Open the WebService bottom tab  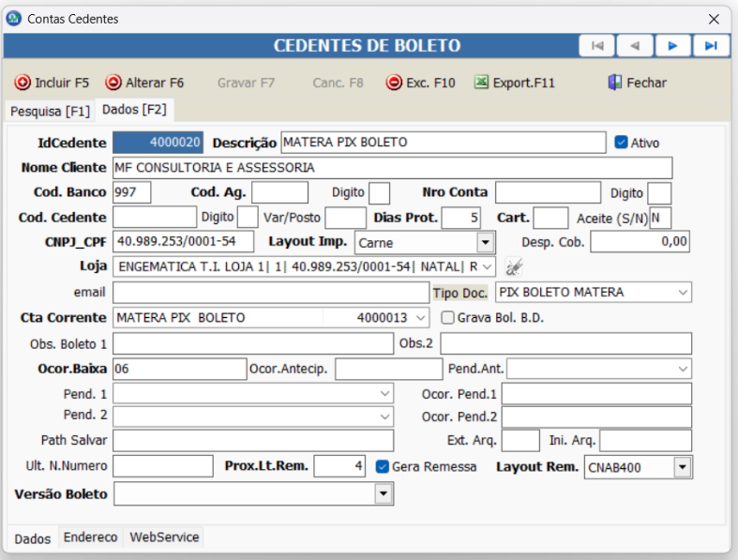tap(164, 537)
